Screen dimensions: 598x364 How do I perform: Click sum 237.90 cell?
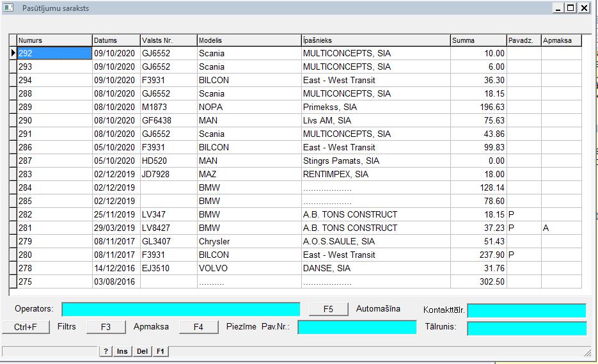pos(478,255)
